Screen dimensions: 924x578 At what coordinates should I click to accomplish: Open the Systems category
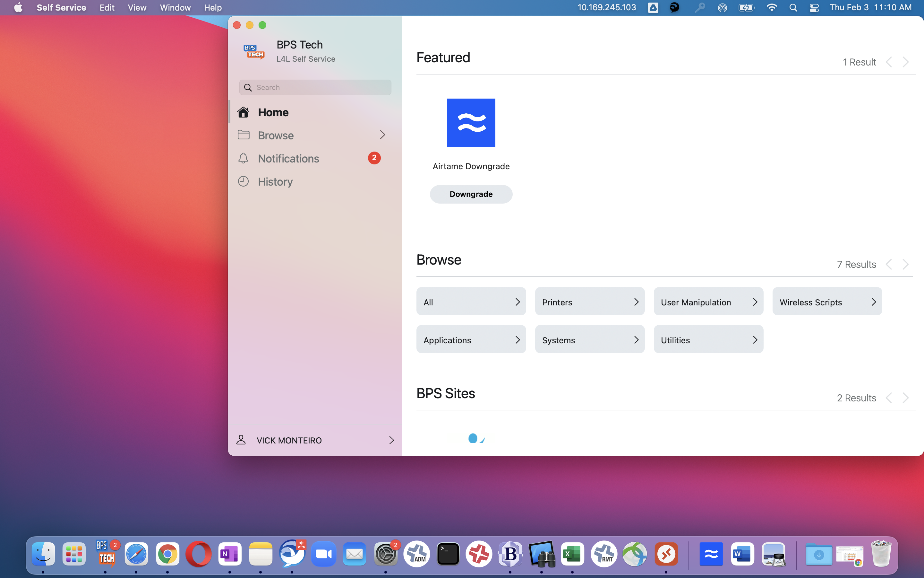pyautogui.click(x=590, y=339)
